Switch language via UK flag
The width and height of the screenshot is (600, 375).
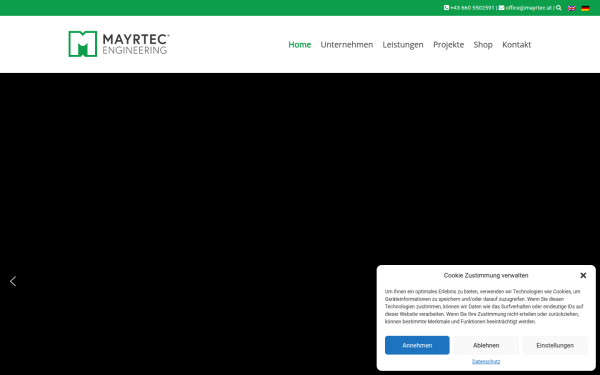click(x=572, y=8)
